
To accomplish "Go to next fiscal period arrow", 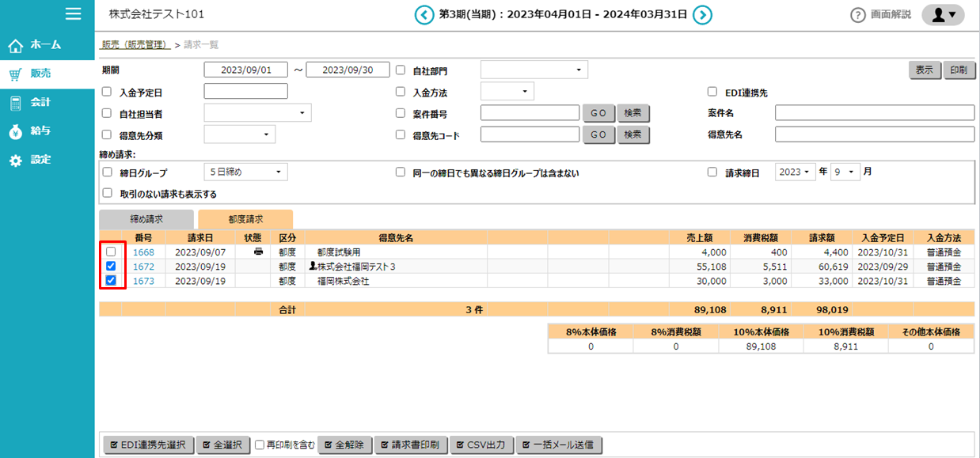I will click(x=702, y=15).
